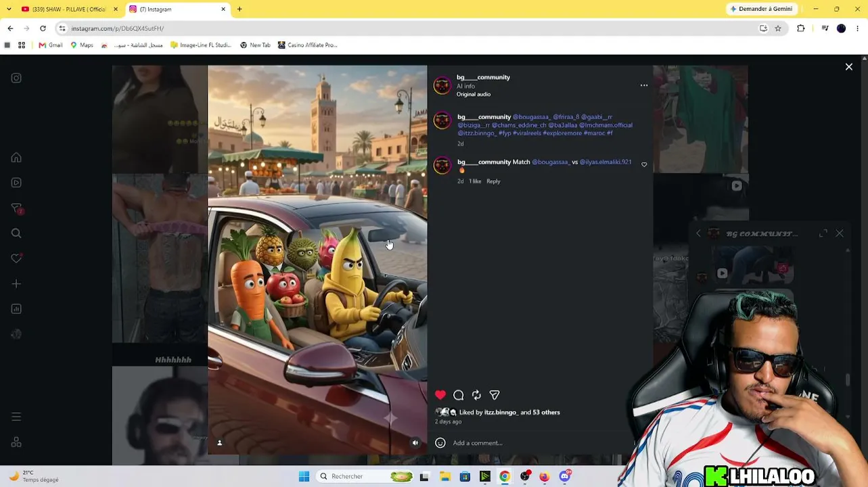Open Instagram Search from the sidebar
The height and width of the screenshot is (487, 868).
(16, 233)
